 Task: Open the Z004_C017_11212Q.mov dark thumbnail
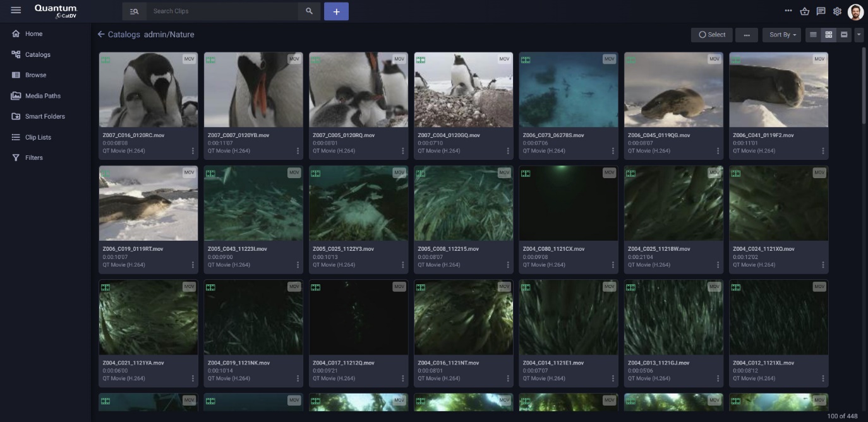pos(358,317)
